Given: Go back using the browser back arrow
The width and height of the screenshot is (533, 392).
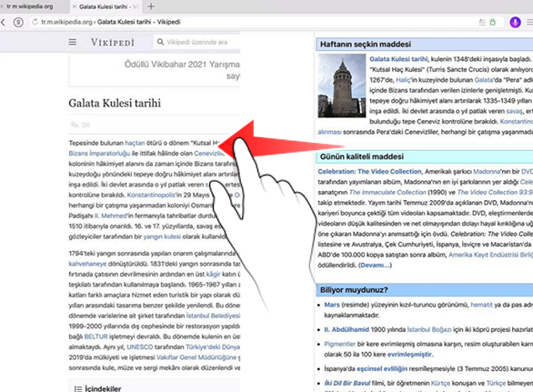Looking at the screenshot, I should (3, 23).
